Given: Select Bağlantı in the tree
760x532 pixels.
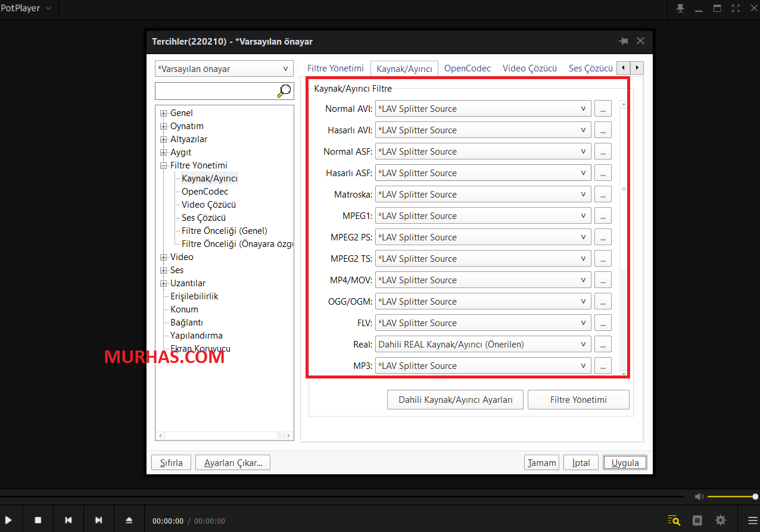Looking at the screenshot, I should (186, 323).
